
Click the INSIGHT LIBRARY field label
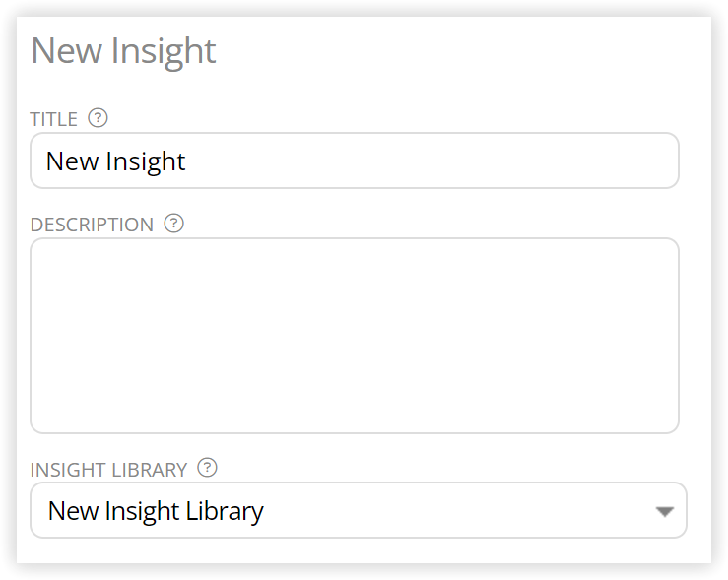[x=108, y=470]
